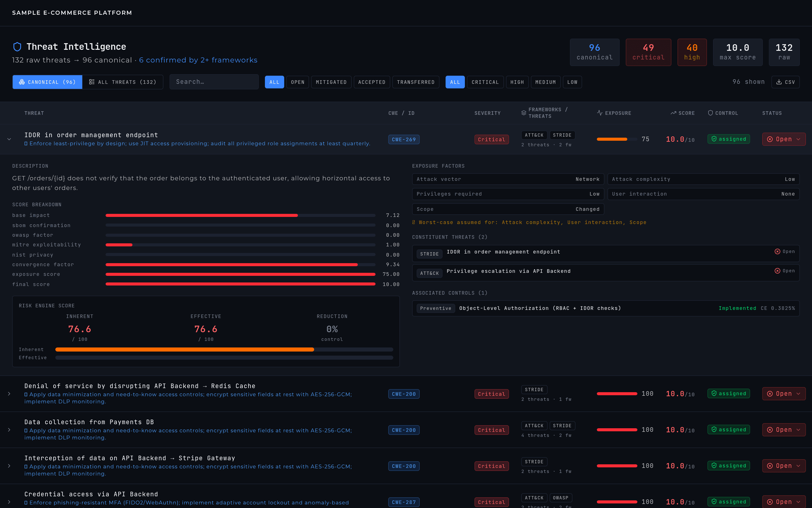Open the 6 confirmed by 2+ frameworks link
Viewport: 812px width, 508px height.
pyautogui.click(x=198, y=60)
